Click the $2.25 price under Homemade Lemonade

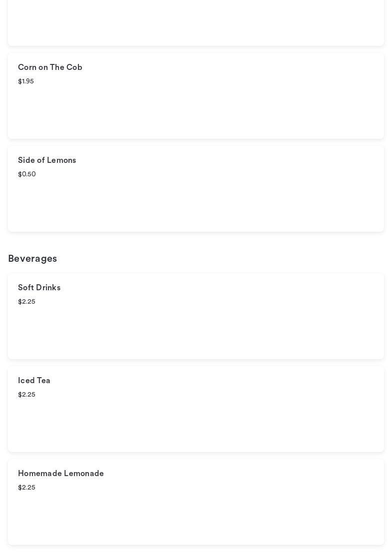(x=26, y=488)
